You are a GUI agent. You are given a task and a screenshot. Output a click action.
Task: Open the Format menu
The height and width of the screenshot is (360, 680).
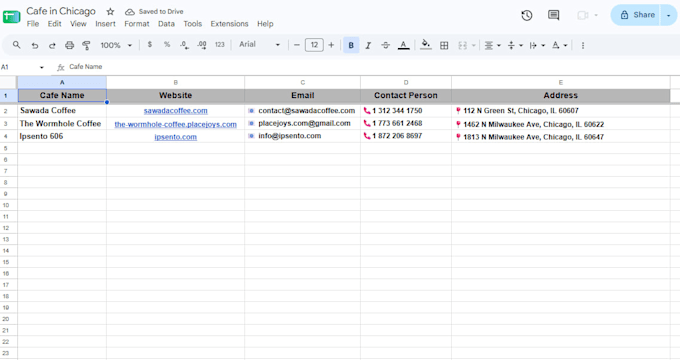[137, 24]
